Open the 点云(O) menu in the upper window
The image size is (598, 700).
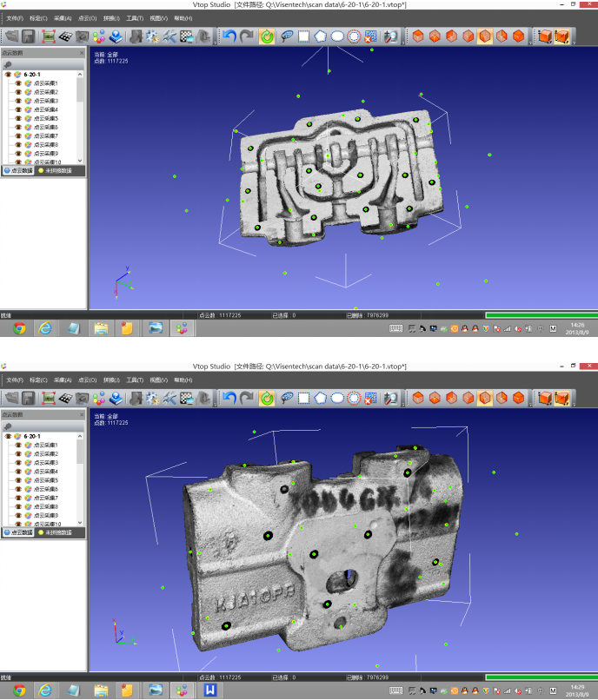point(87,18)
